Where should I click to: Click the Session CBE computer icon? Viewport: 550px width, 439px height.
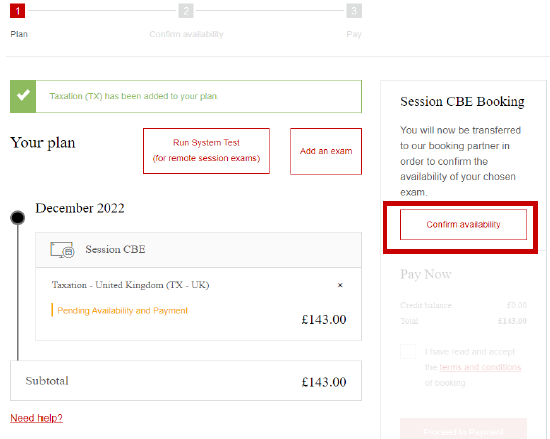click(x=62, y=250)
